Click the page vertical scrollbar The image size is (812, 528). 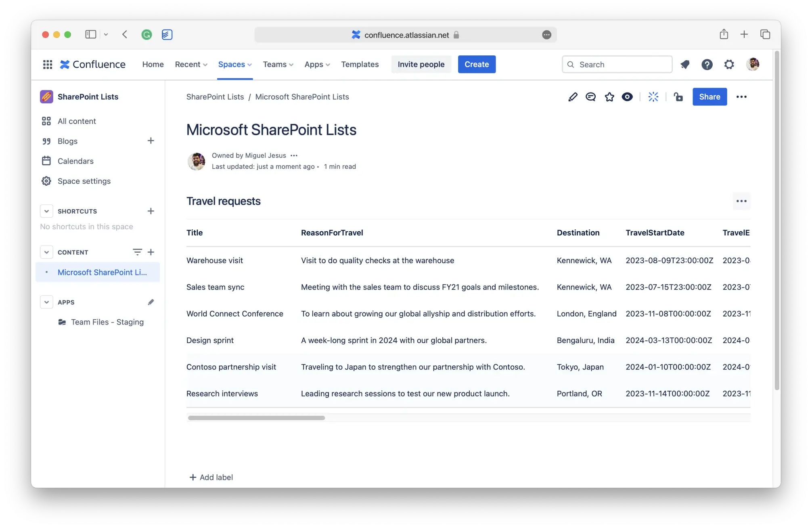coord(777,220)
